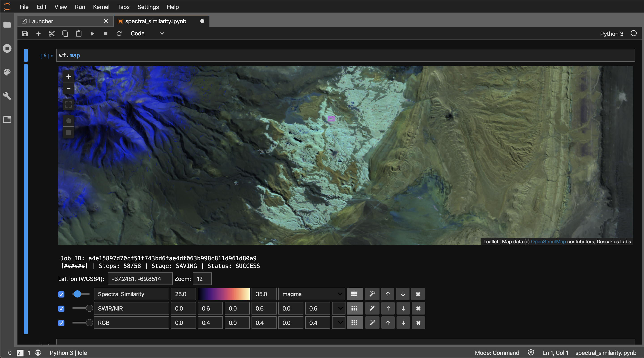Select the draw polygon tool on map

(x=68, y=121)
